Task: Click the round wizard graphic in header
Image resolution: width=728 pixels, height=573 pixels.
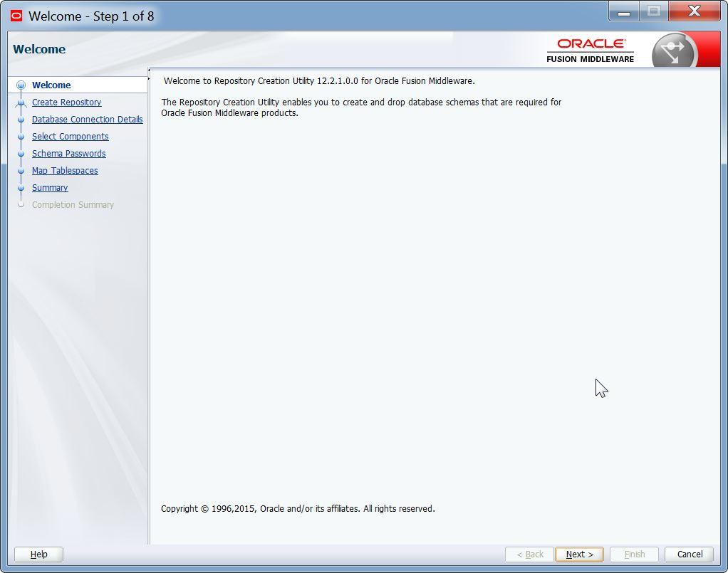Action: [673, 51]
